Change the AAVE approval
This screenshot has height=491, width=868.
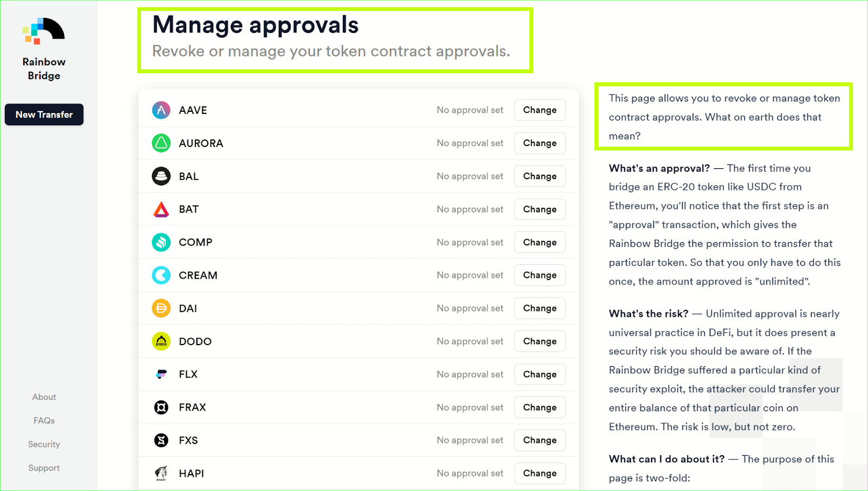[x=539, y=110]
